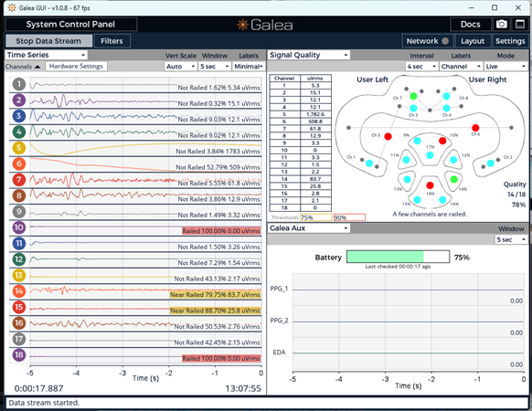Image resolution: width=532 pixels, height=411 pixels.
Task: Click the Battery level progress bar
Action: (398, 257)
